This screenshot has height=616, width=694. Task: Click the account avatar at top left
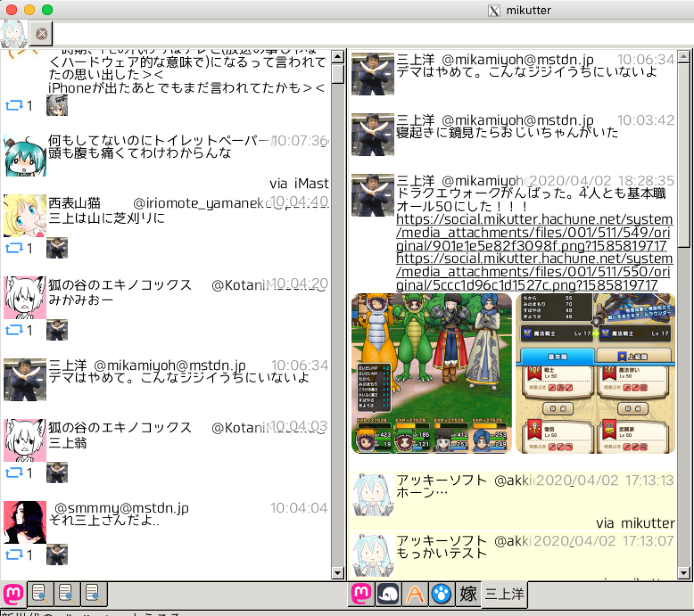coord(14,34)
